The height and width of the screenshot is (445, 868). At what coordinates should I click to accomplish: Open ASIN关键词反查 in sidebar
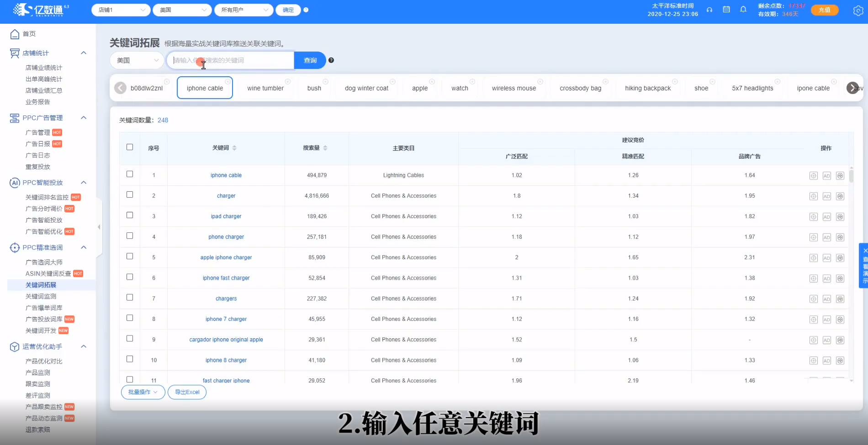[48, 273]
